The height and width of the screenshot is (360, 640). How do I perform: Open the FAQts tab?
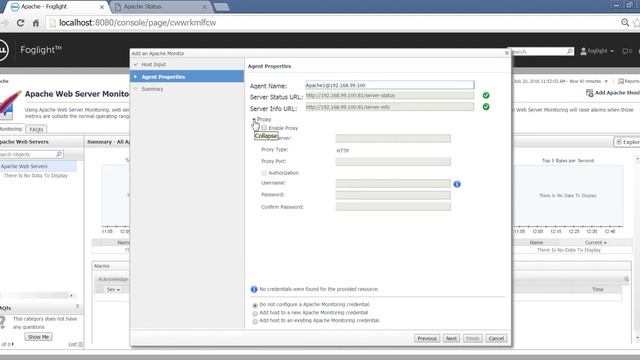[x=36, y=129]
